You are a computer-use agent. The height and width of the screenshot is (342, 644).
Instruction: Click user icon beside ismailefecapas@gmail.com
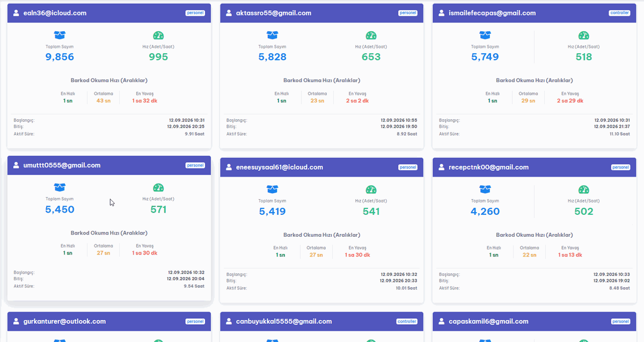(442, 13)
